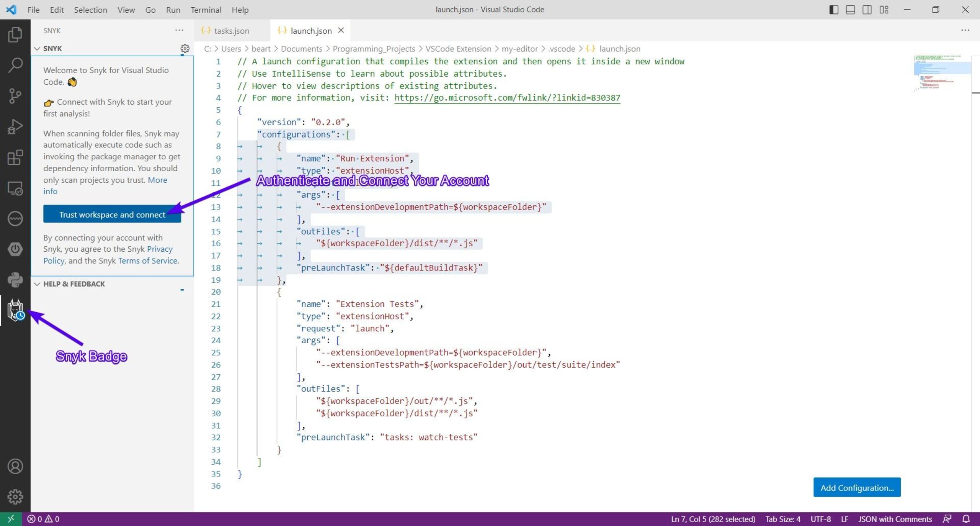Open the Run and Debug view
Viewport: 980px width, 526px height.
pos(15,126)
